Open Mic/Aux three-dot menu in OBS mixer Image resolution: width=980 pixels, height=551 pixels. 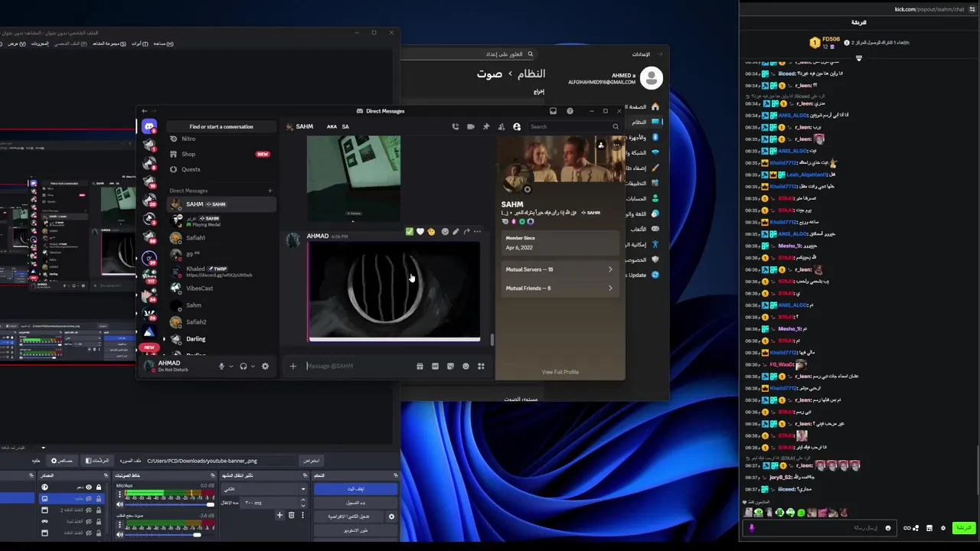119,494
